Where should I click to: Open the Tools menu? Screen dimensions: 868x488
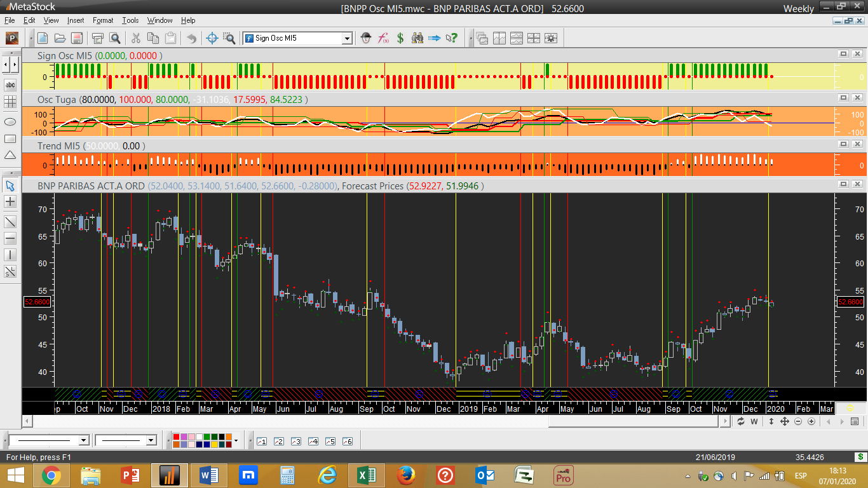(130, 20)
